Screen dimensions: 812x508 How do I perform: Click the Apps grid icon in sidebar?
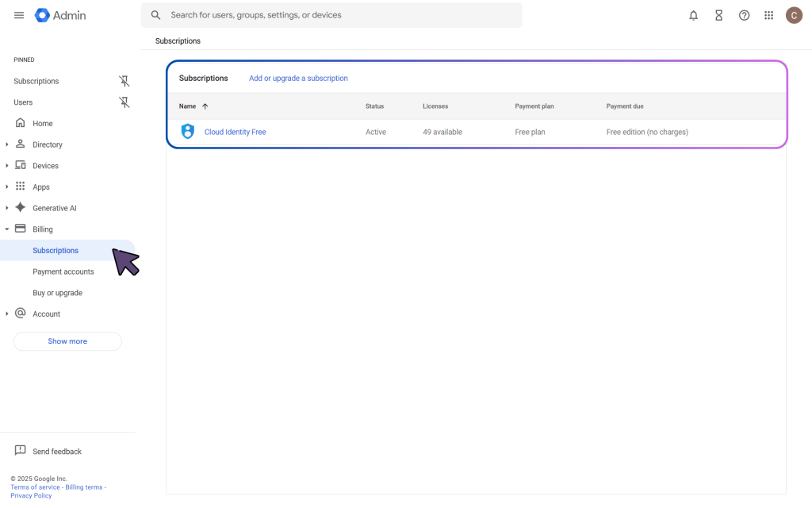(20, 186)
